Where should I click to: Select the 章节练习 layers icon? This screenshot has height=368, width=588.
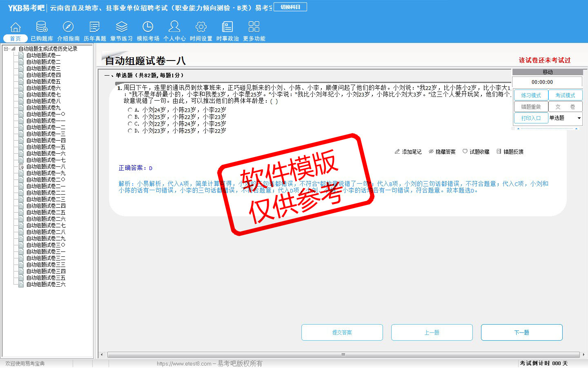121,27
